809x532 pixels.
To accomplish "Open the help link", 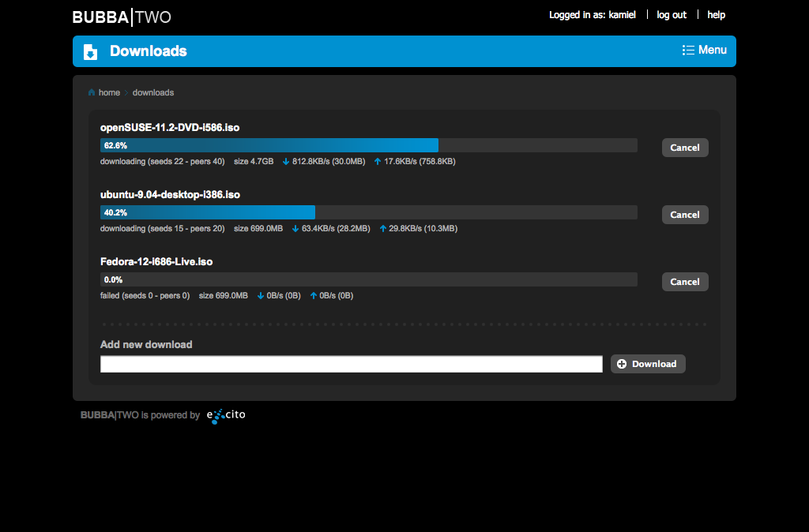I will point(716,14).
